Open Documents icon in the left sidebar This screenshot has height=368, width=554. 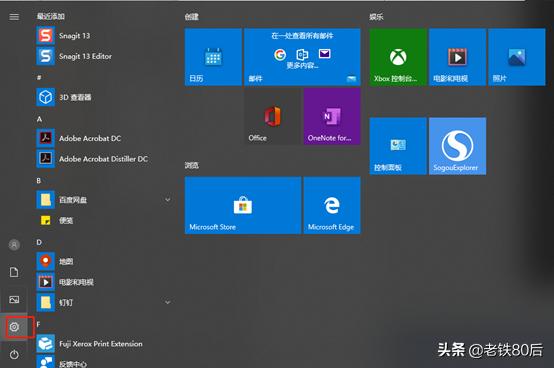pyautogui.click(x=14, y=272)
